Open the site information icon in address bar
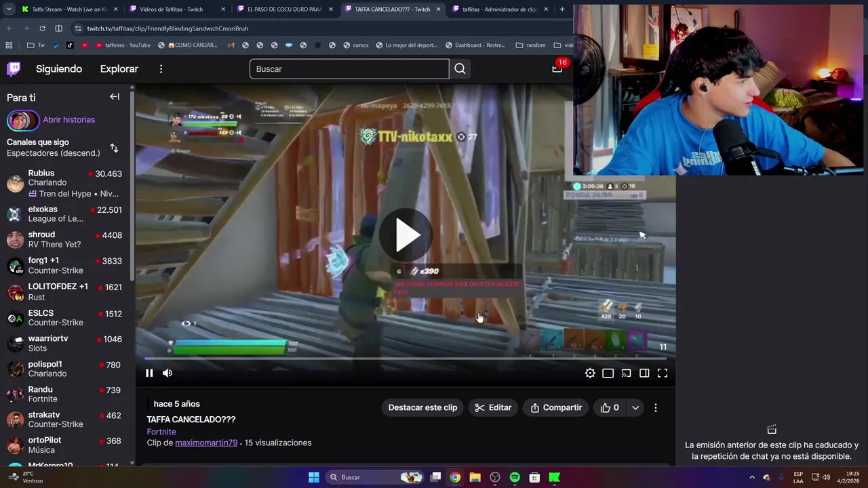Screen dimensions: 868x488 (x=78, y=28)
